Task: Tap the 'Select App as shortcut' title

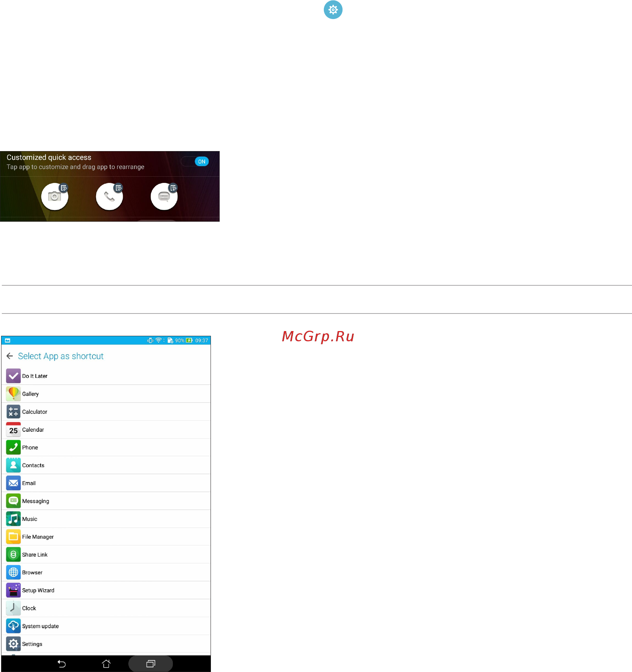Action: point(61,356)
